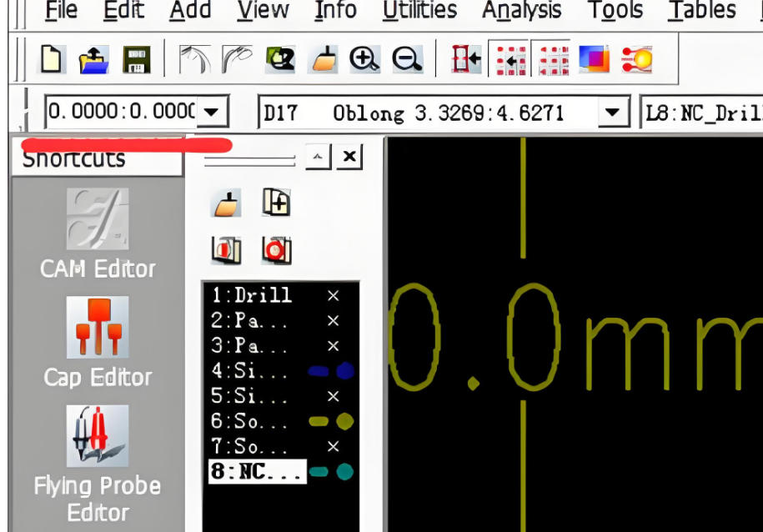Save with the floppy disk icon
This screenshot has height=532, width=763.
[x=137, y=60]
